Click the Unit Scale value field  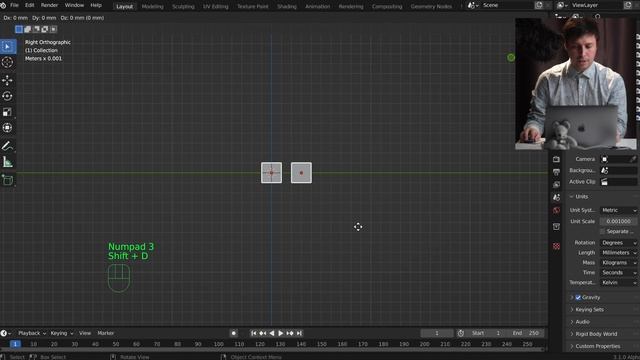pyautogui.click(x=618, y=221)
